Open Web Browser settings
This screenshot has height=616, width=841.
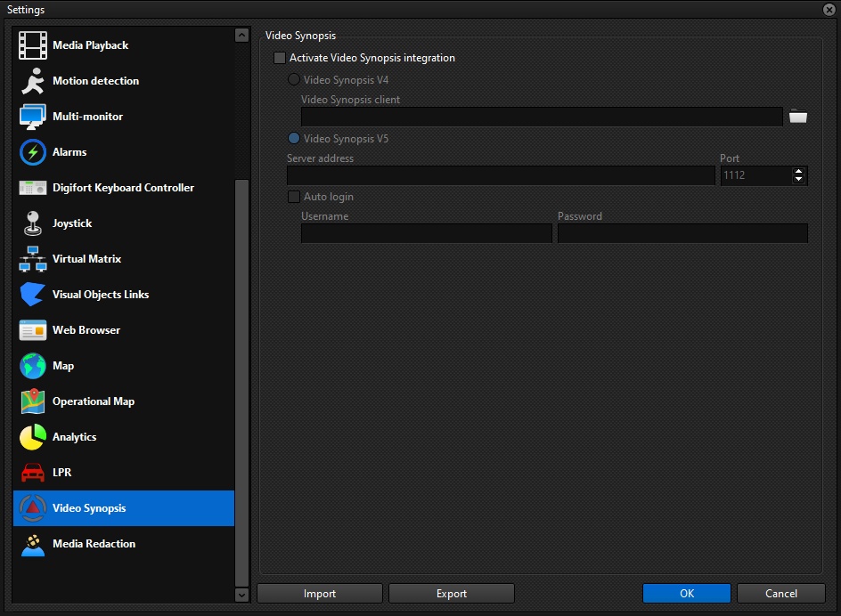pyautogui.click(x=123, y=330)
